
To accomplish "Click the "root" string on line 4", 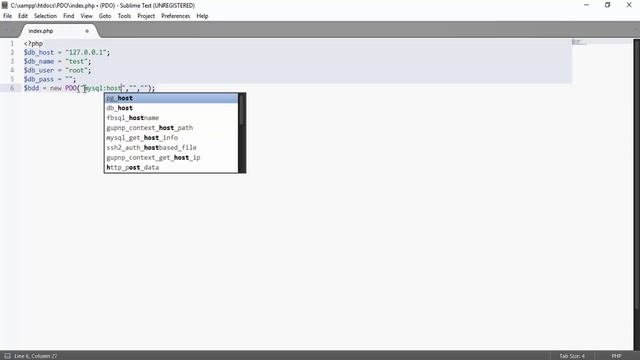I will tap(77, 70).
